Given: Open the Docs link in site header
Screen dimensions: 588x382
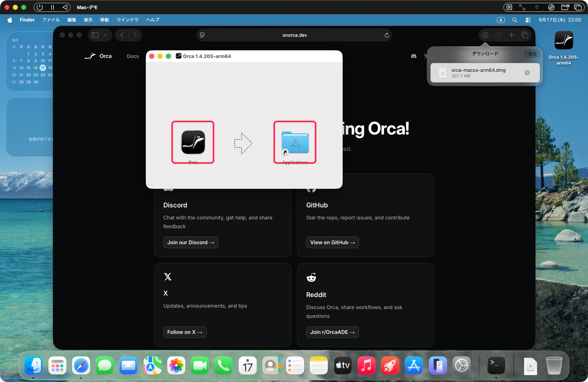Looking at the screenshot, I should (x=133, y=56).
